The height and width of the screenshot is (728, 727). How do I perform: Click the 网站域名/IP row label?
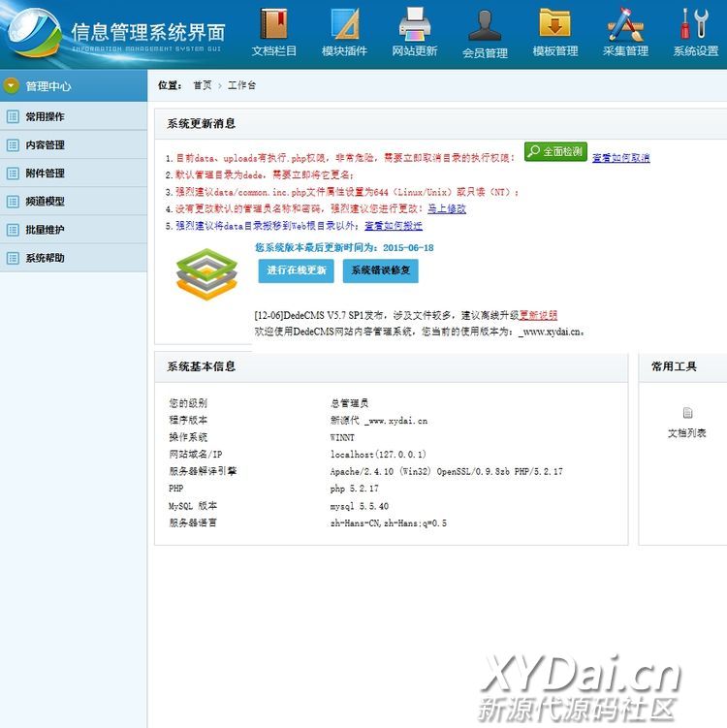(x=196, y=454)
